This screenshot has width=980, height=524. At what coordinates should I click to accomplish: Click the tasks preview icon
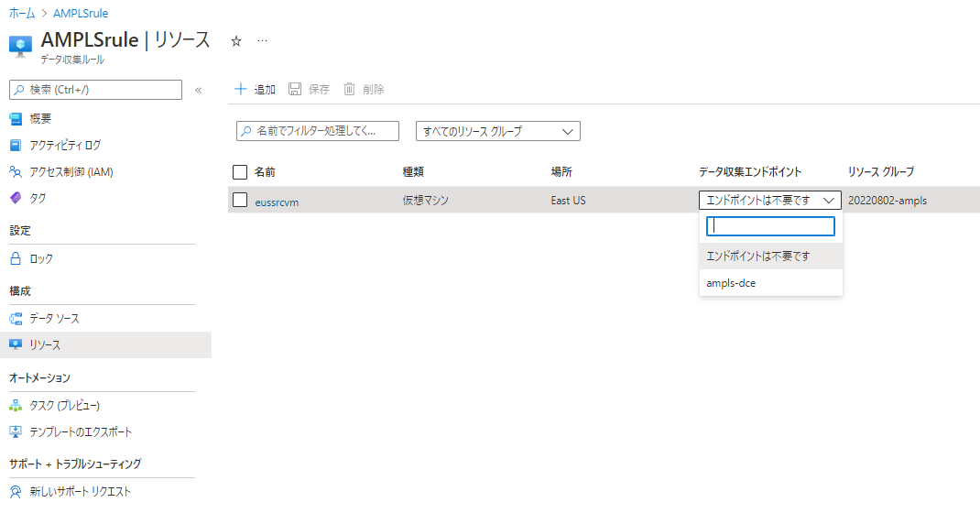click(16, 405)
